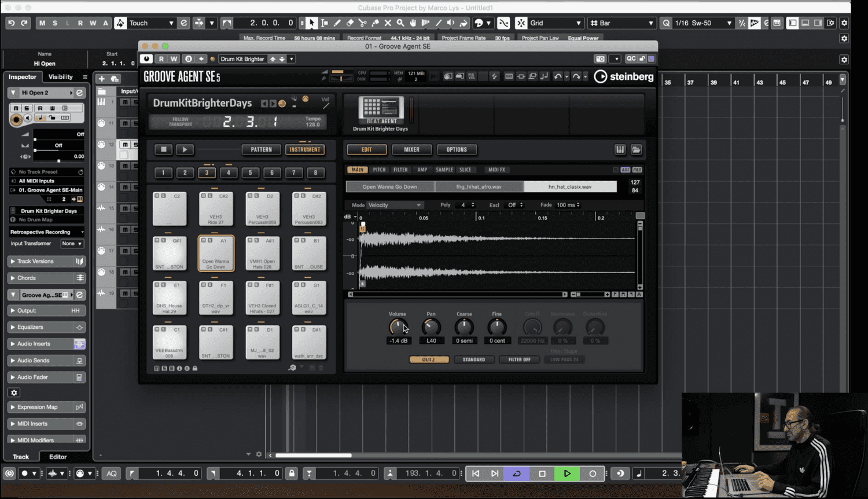
Task: Select the Range Selection tool
Action: [324, 23]
